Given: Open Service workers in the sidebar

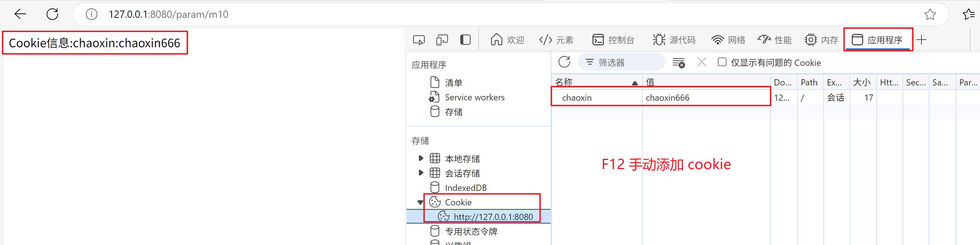Looking at the screenshot, I should [475, 97].
